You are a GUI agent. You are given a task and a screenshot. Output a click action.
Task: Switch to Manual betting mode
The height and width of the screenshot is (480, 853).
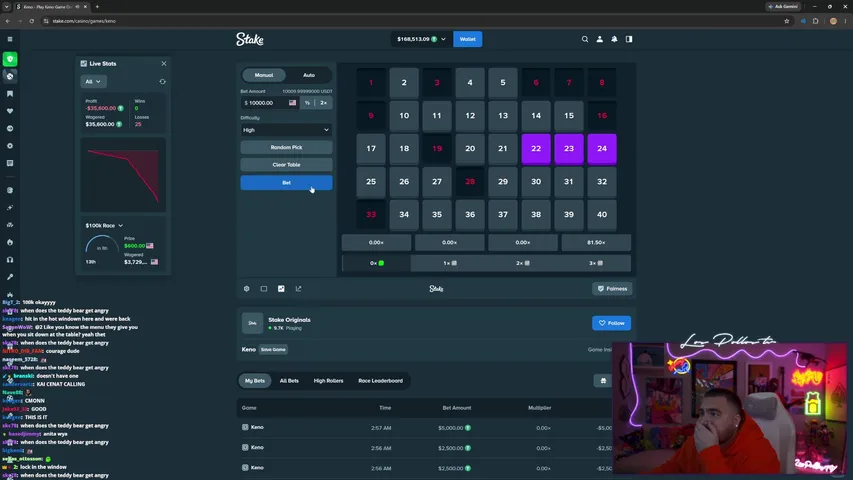point(264,75)
